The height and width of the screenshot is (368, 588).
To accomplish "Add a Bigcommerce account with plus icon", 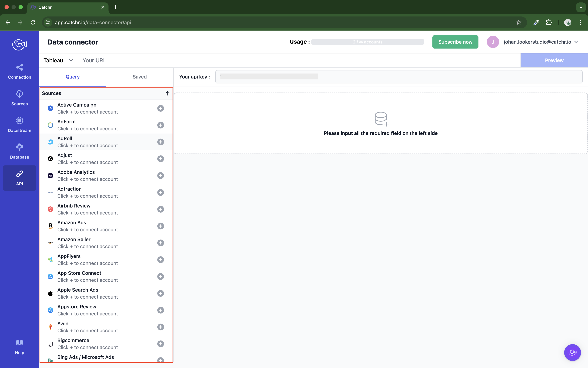I will tap(161, 344).
